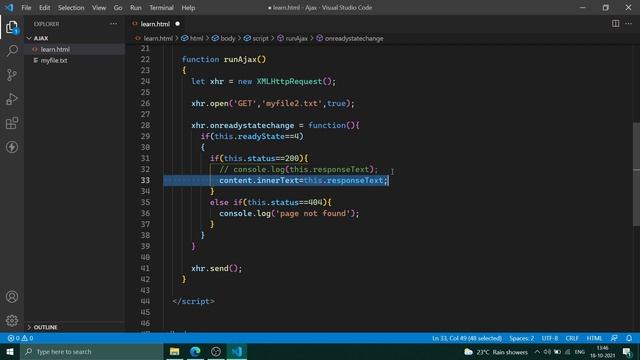Click the Windows Start button

[10, 351]
